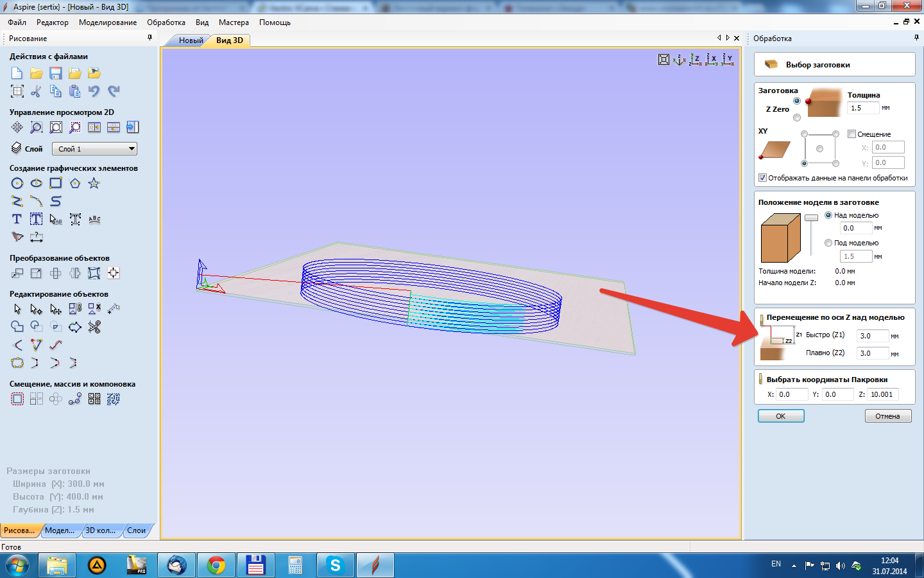The width and height of the screenshot is (924, 578).
Task: Select the Под моделью radio button
Action: (x=828, y=243)
